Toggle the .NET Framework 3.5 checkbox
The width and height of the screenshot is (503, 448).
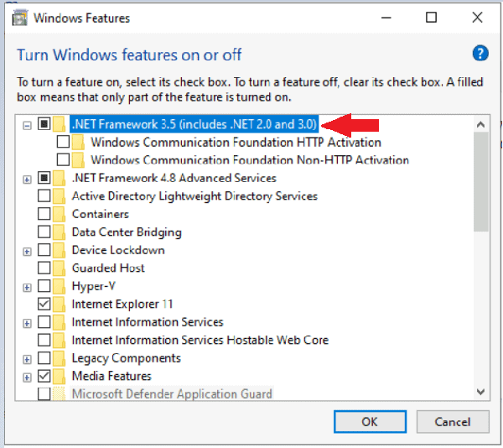(x=44, y=125)
